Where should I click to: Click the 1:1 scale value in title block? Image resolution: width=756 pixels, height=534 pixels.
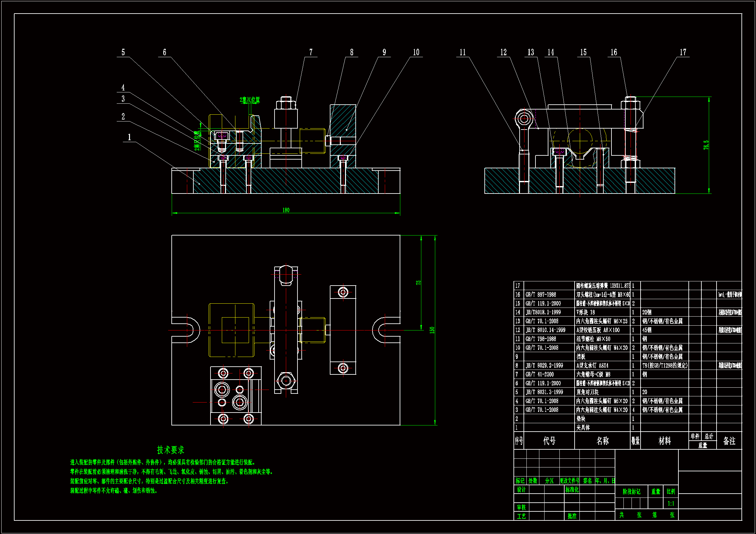click(670, 503)
